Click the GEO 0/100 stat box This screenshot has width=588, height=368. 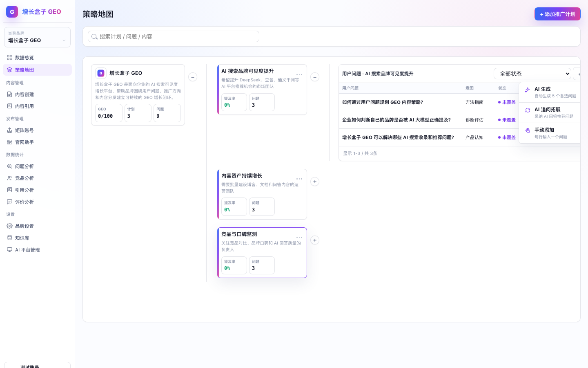tap(109, 113)
